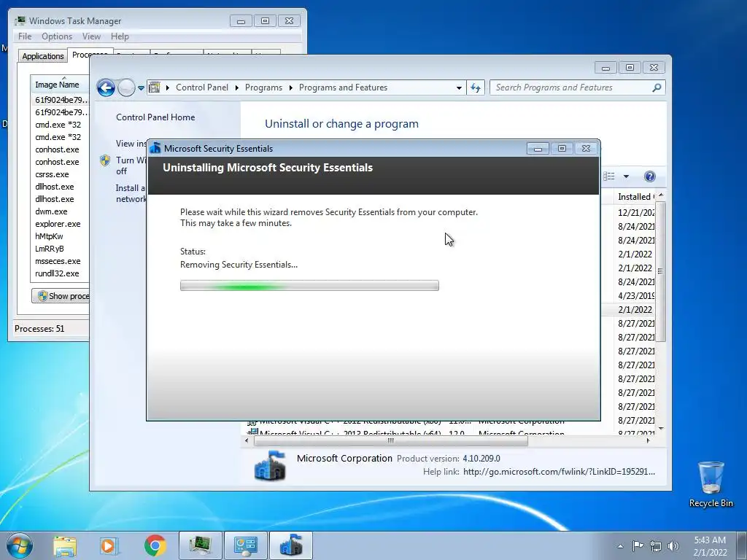The height and width of the screenshot is (560, 747).
Task: Click address bar Control Panel icon
Action: point(155,87)
